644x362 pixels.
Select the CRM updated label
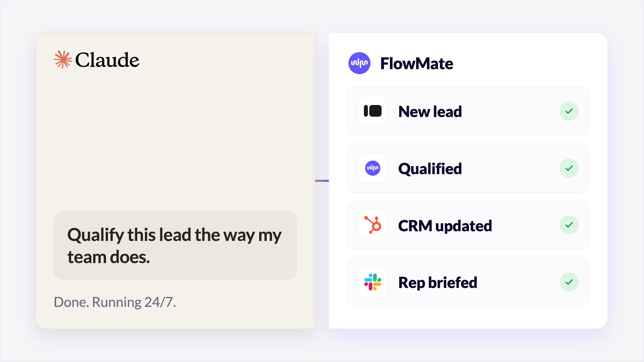(445, 226)
